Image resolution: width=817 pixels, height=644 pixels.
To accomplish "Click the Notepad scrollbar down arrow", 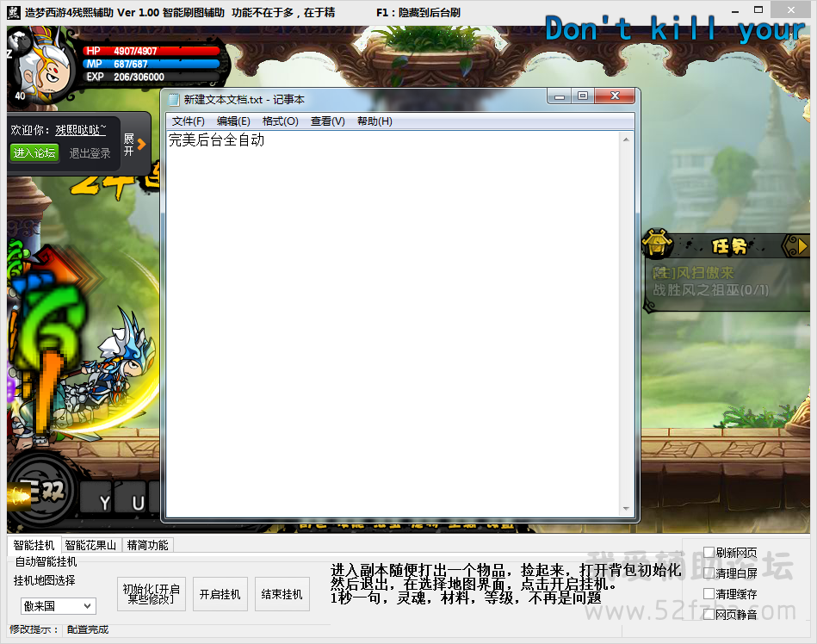I will 626,509.
